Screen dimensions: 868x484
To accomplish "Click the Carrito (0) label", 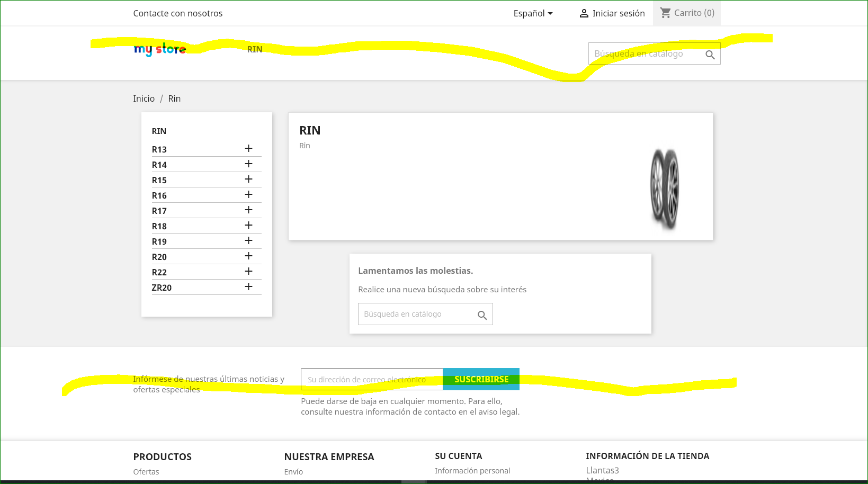I will coord(694,13).
